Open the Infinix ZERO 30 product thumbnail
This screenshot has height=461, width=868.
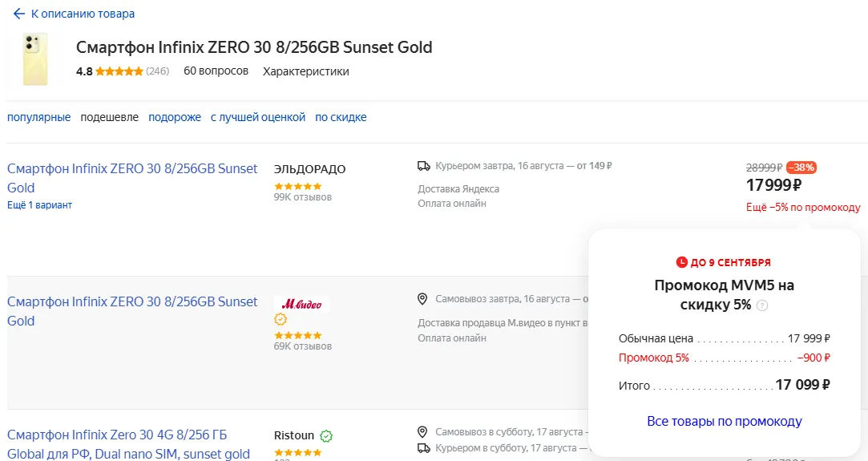(x=36, y=59)
